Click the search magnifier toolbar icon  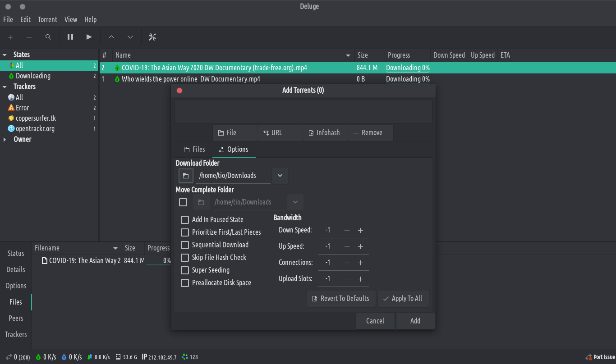point(48,37)
